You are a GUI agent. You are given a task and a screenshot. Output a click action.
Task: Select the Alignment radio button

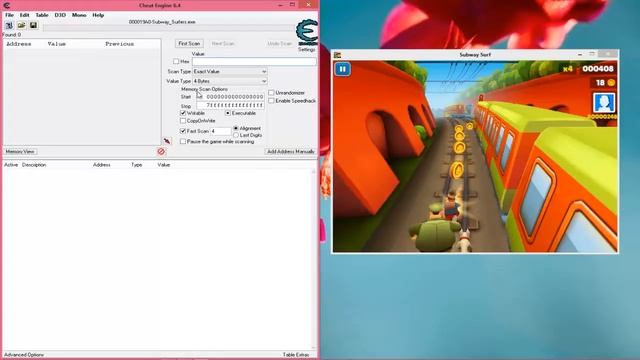pyautogui.click(x=236, y=128)
